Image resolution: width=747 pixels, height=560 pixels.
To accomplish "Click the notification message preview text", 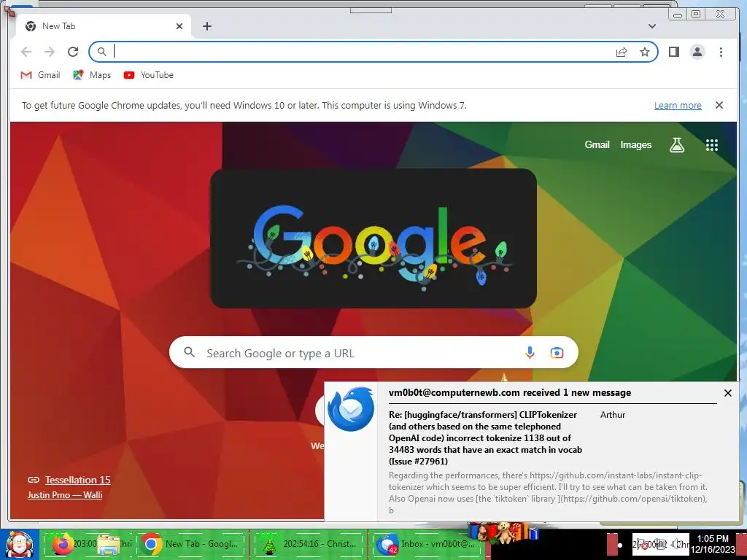I will [548, 493].
